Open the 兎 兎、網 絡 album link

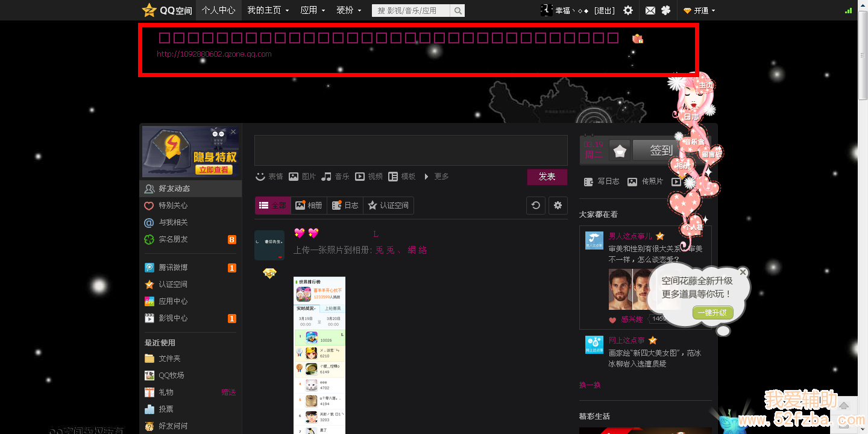[401, 250]
